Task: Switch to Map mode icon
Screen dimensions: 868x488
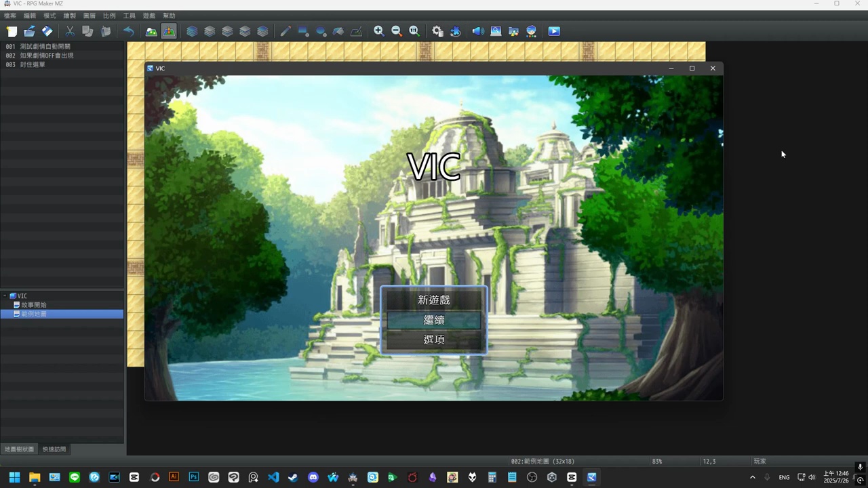Action: point(151,31)
